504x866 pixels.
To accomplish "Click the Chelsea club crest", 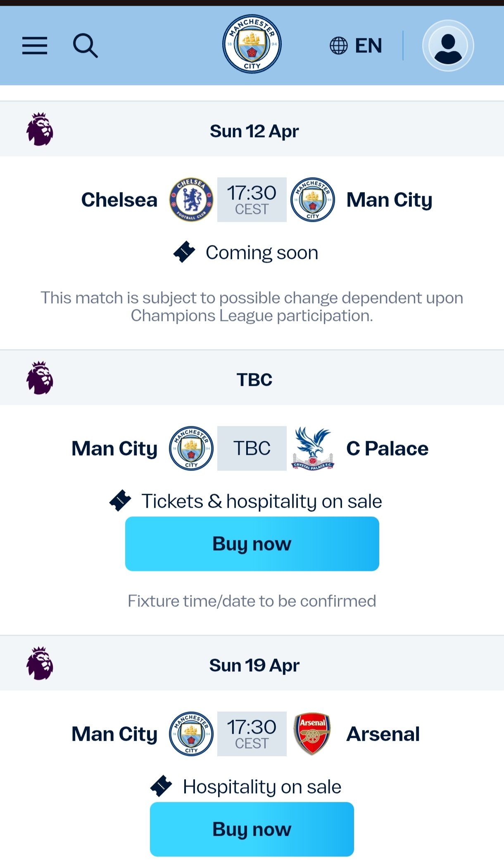I will [x=191, y=200].
